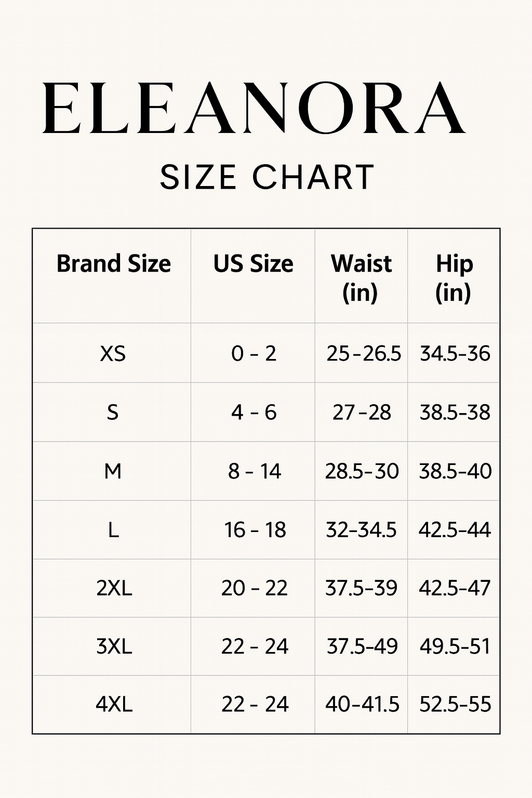Click the SIZE CHART heading
532x798 pixels.
(267, 177)
